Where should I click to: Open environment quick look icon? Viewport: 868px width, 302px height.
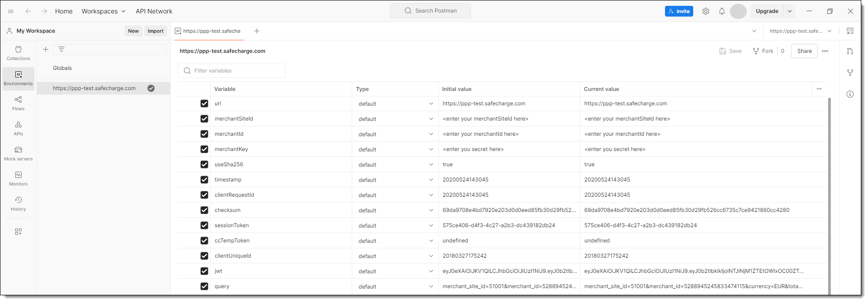(x=850, y=31)
